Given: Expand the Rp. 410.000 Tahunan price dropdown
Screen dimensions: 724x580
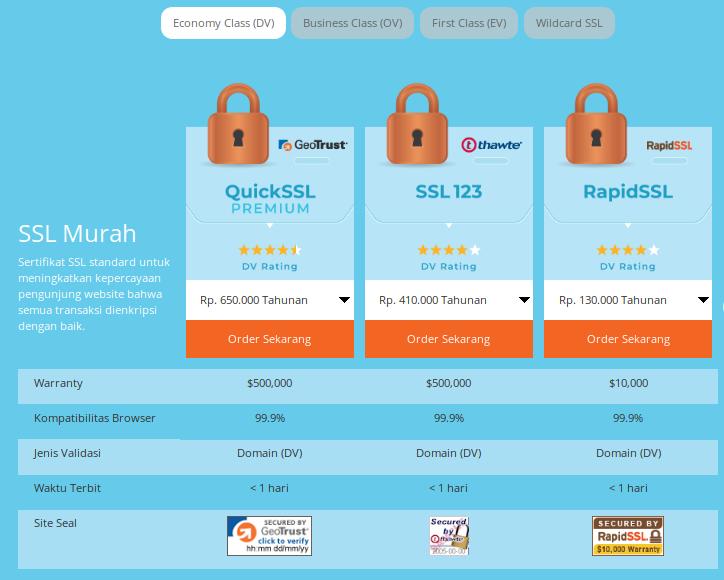Looking at the screenshot, I should pos(448,300).
